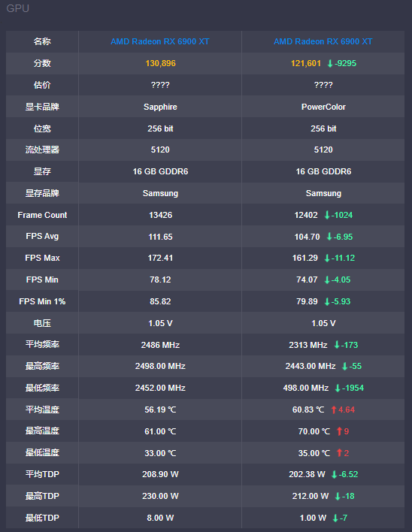Click the red up arrow next to 2
This screenshot has width=412, height=532.
(339, 453)
